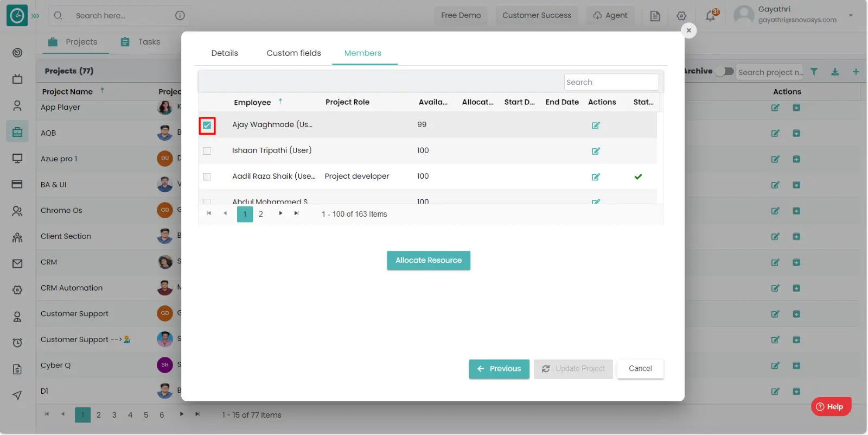The width and height of the screenshot is (868, 435).
Task: Download the projects list
Action: tap(835, 72)
